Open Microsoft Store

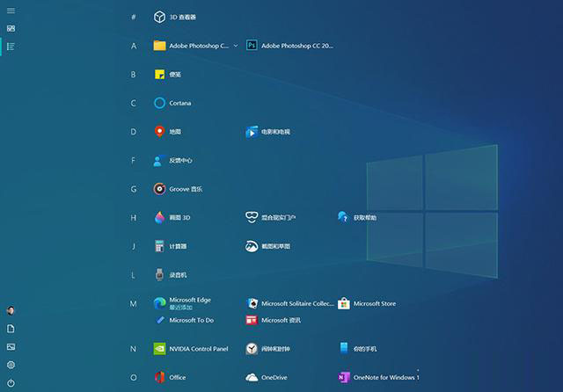(367, 303)
